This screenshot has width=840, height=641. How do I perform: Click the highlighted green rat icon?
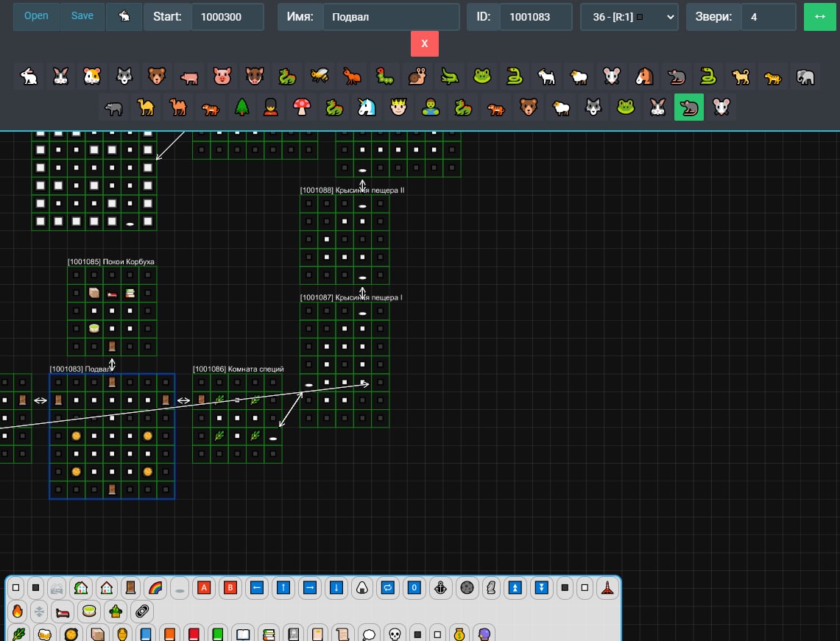(x=689, y=107)
